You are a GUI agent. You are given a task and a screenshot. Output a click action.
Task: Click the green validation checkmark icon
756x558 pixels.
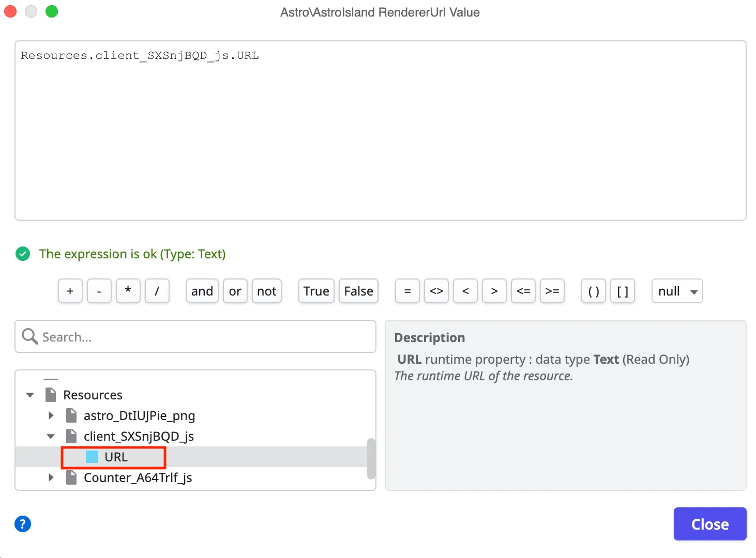tap(22, 254)
